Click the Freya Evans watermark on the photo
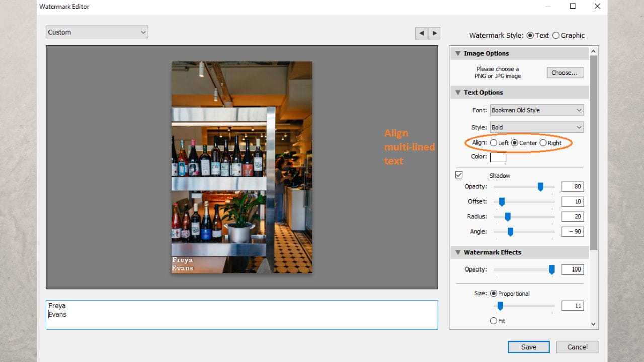This screenshot has width=644, height=362. [183, 264]
